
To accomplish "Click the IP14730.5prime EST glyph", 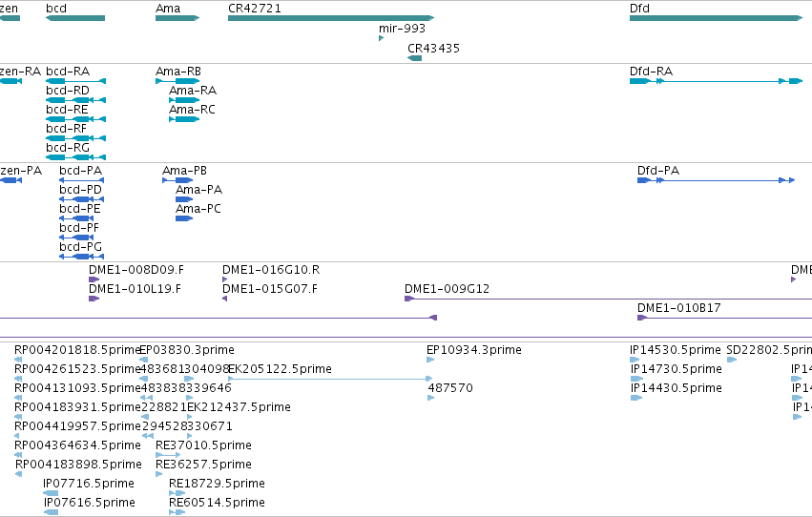I will coord(636,379).
